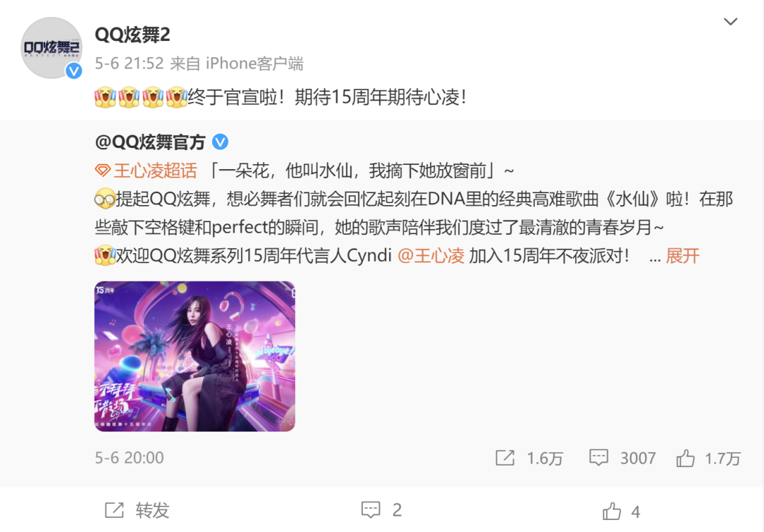Viewport: 764px width, 532px height.
Task: Open the QQ炫舞2 username link
Action: 132,35
